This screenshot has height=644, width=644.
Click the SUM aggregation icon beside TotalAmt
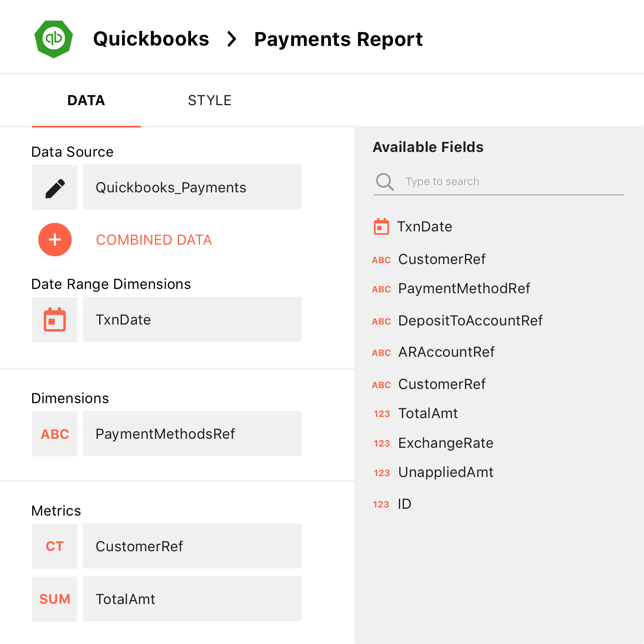(x=55, y=599)
